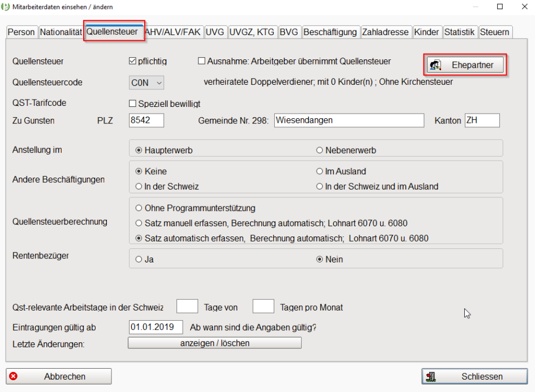The image size is (535, 392).
Task: Open the Steuern tab
Action: click(x=495, y=32)
